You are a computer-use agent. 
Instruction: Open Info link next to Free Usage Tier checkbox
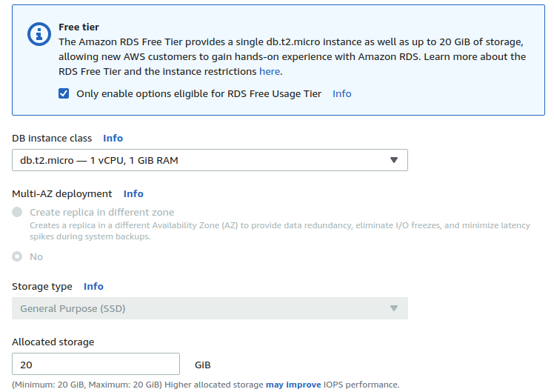pos(341,93)
